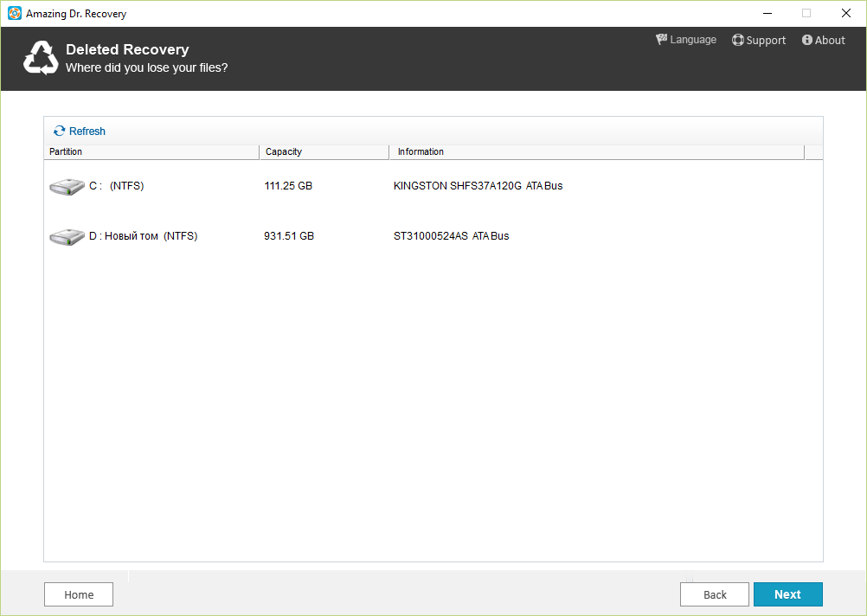Image resolution: width=867 pixels, height=616 pixels.
Task: Open the Language menu
Action: pyautogui.click(x=686, y=40)
